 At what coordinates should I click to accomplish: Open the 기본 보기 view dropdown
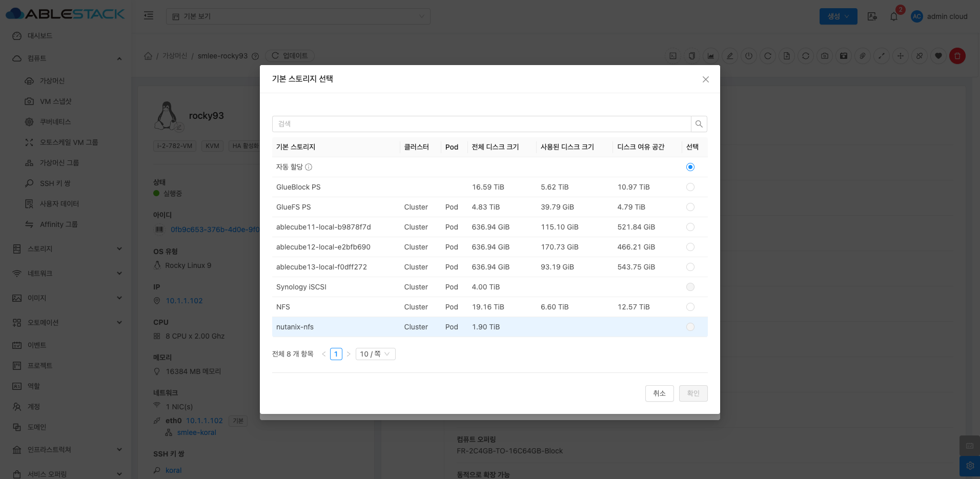298,16
